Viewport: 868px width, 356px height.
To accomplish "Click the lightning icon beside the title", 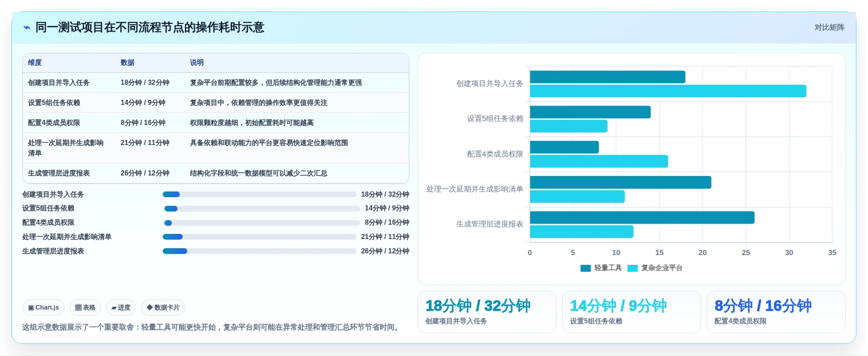I will click(27, 28).
